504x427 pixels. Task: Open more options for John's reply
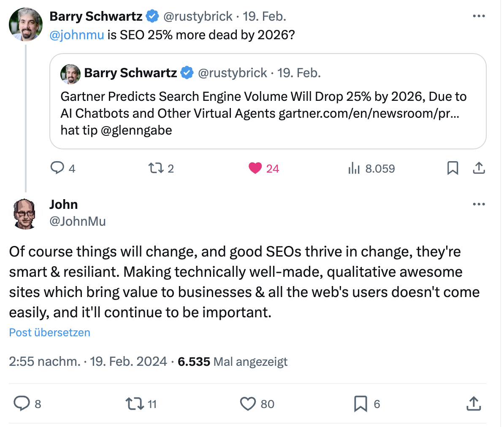click(479, 205)
